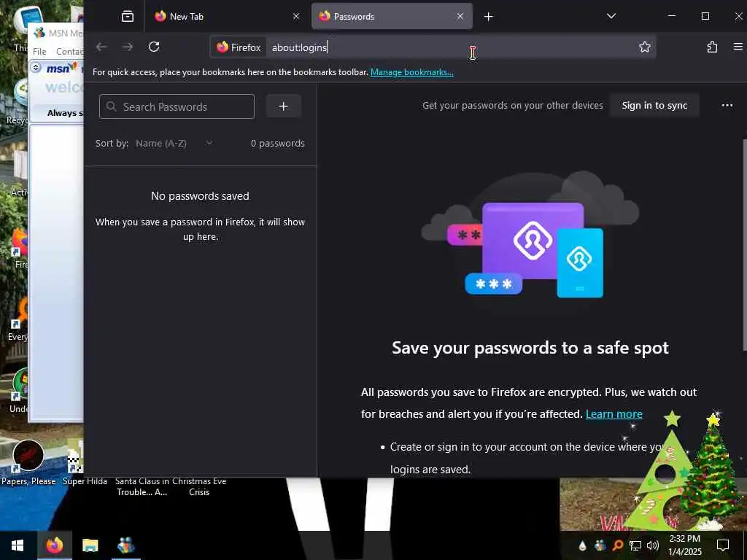Screen dimensions: 747x560
Task: Follow the Learn more link
Action: 614,414
